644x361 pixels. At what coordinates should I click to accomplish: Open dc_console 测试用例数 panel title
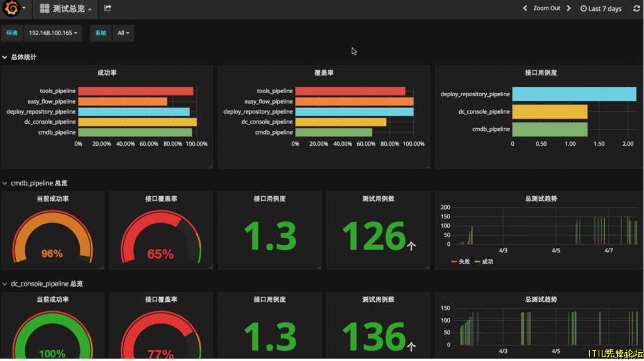tap(378, 299)
